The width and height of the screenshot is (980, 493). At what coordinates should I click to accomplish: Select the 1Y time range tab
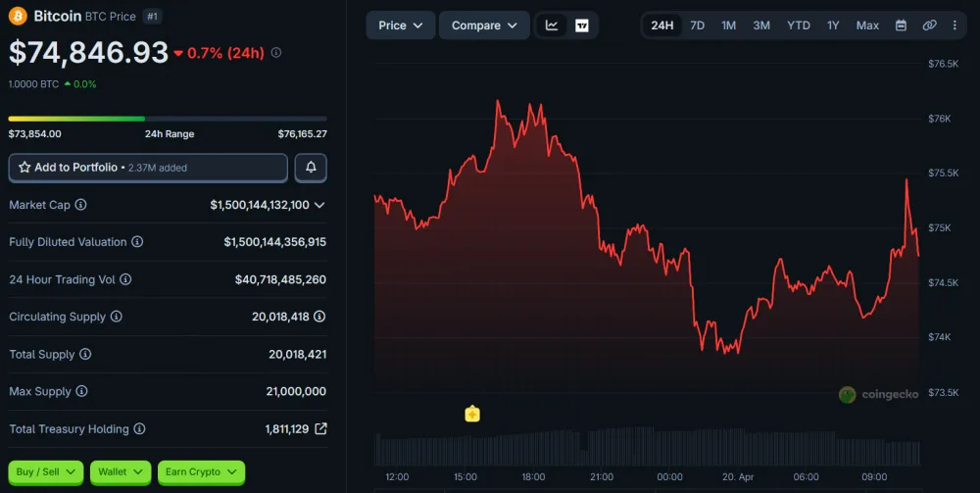pos(832,25)
